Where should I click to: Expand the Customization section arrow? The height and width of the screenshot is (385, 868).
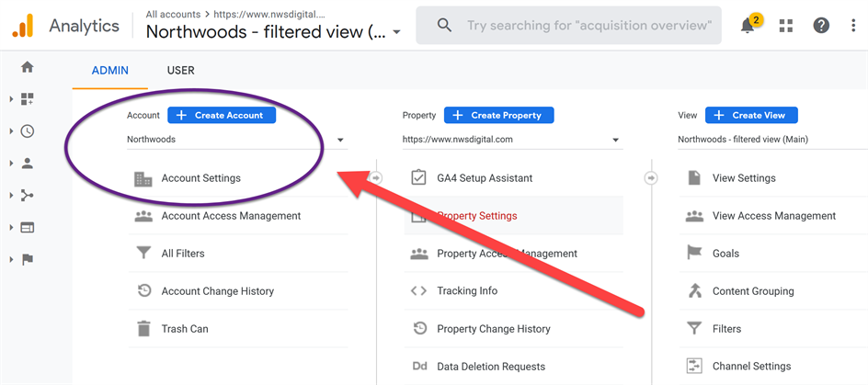[11, 99]
